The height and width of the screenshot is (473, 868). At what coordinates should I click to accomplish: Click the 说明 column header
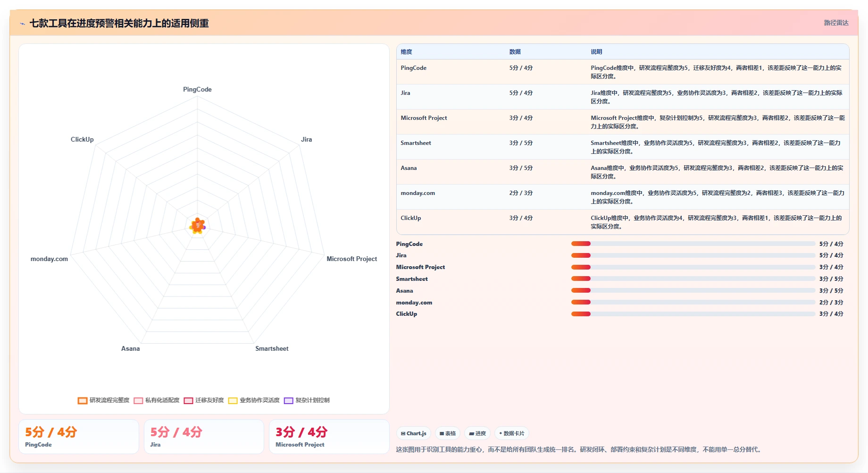pos(596,52)
